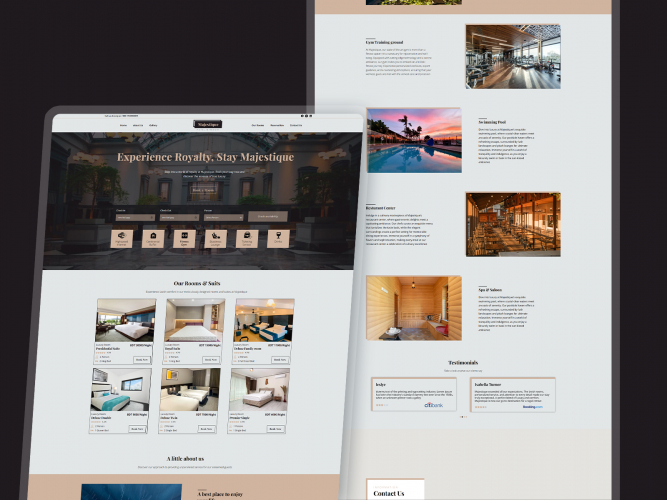The height and width of the screenshot is (500, 667).
Task: Click the Restaurant Center photo
Action: point(513,224)
